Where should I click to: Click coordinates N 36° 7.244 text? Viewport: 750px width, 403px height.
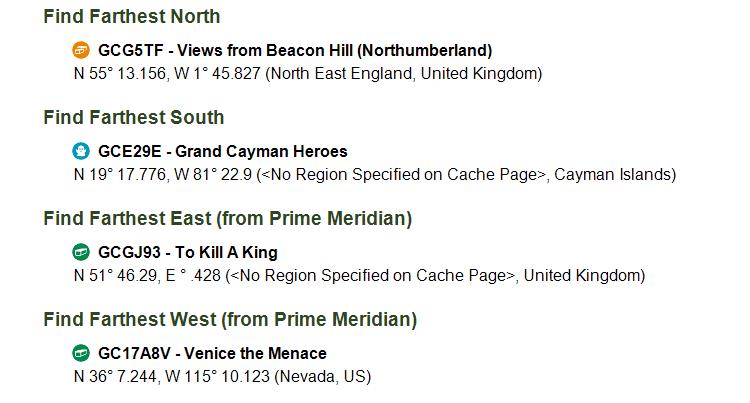point(115,377)
